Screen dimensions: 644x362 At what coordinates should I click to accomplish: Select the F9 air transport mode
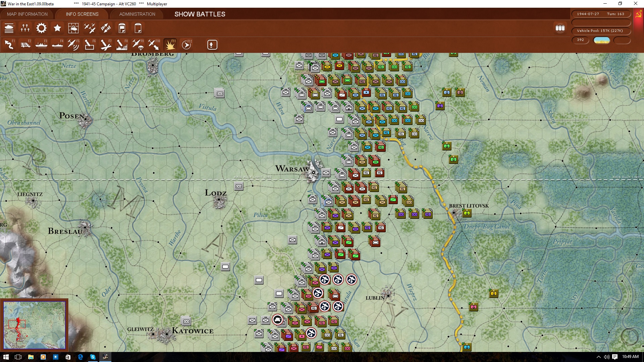pos(138,45)
